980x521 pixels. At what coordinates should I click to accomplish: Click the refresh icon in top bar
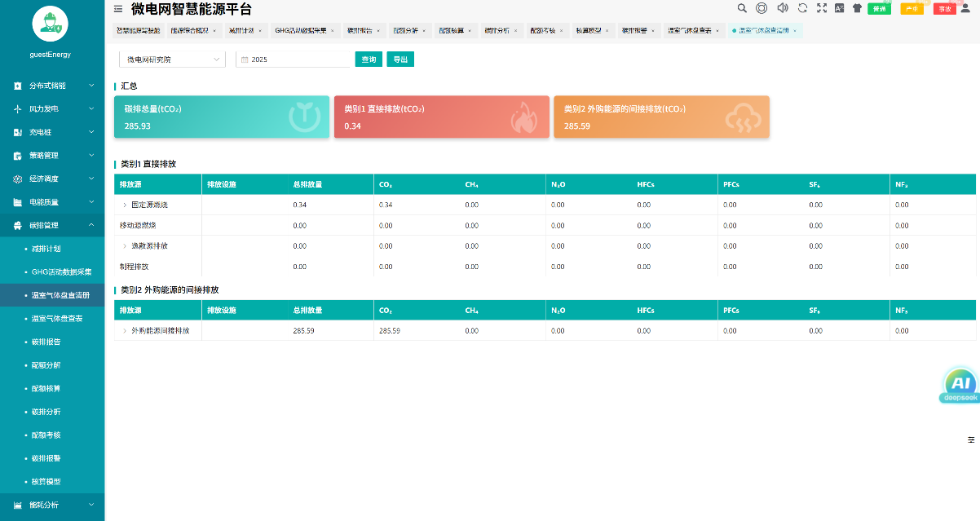click(x=802, y=8)
